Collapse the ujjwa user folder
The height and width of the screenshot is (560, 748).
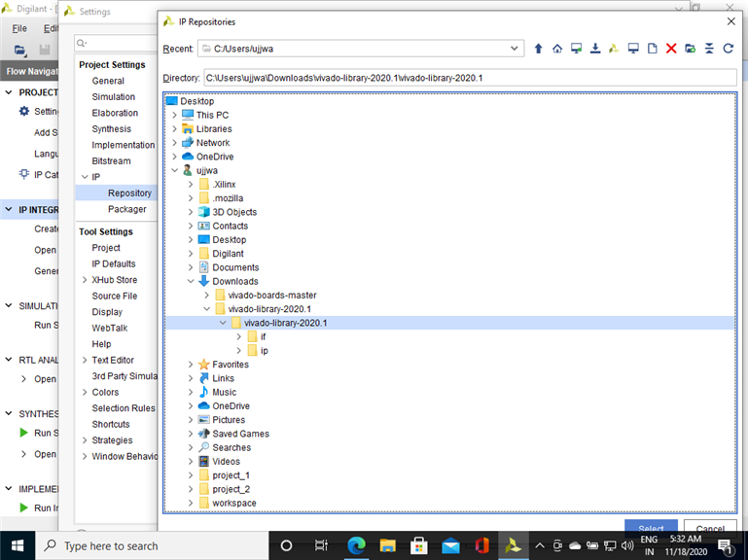point(174,170)
